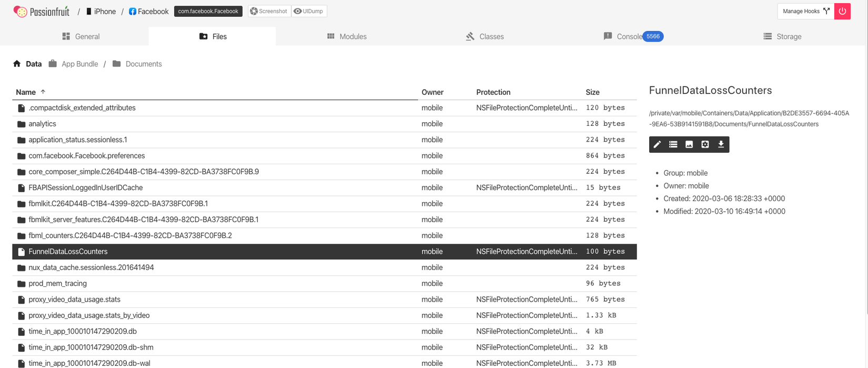The height and width of the screenshot is (368, 868).
Task: Click the Passionfruit logo
Action: 42,11
